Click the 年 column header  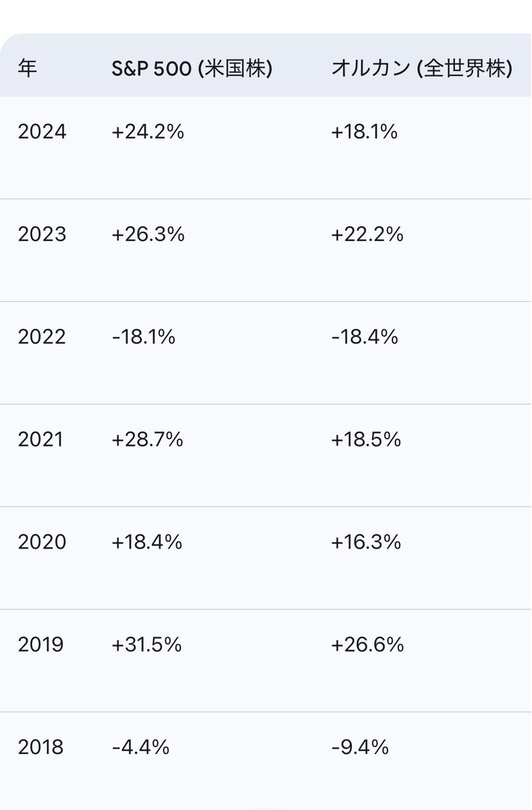pos(27,69)
